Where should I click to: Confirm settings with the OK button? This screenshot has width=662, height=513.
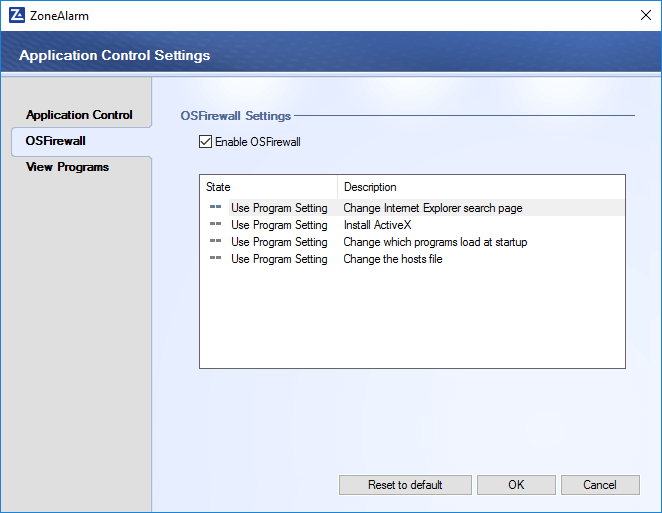pos(516,485)
